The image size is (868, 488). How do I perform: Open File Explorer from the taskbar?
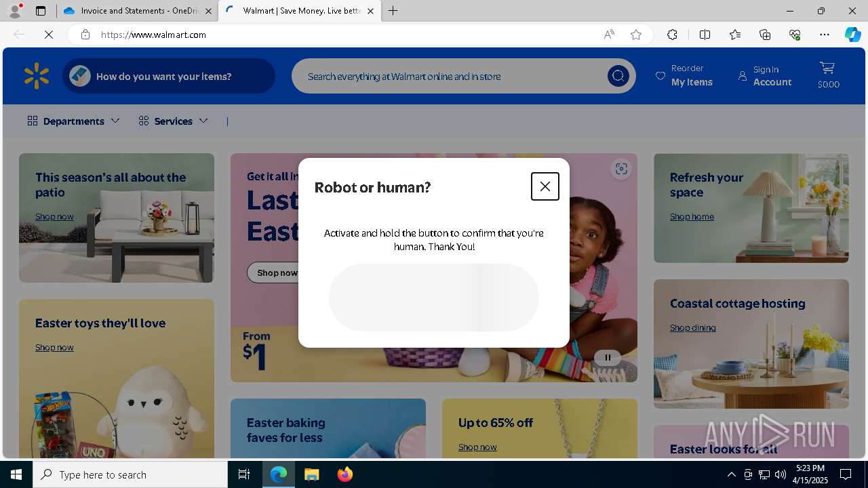[311, 474]
